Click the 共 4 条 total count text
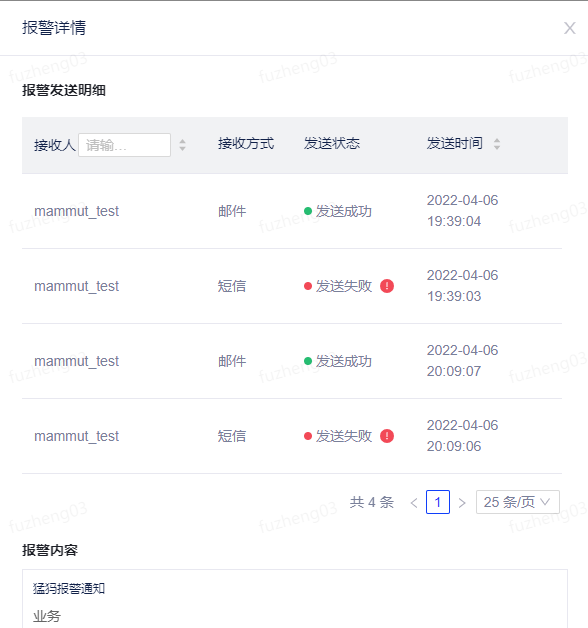This screenshot has height=628, width=588. [372, 502]
